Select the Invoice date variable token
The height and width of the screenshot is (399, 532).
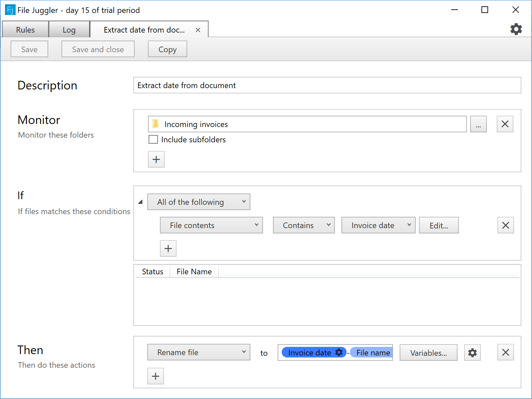tap(314, 352)
